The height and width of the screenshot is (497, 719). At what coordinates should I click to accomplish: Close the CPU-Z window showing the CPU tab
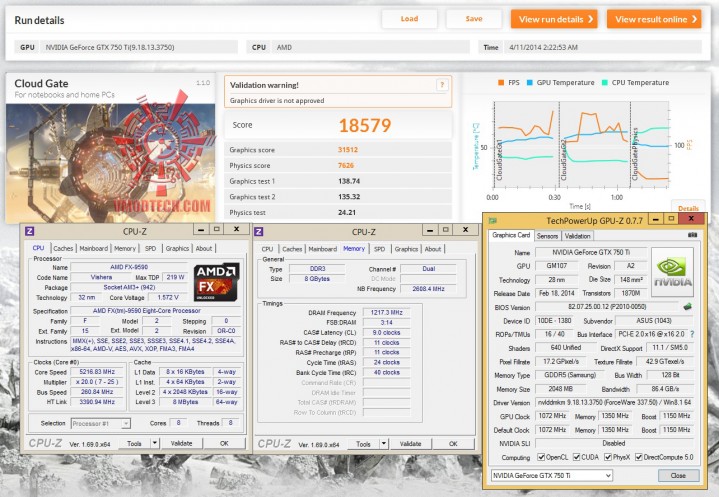point(237,229)
